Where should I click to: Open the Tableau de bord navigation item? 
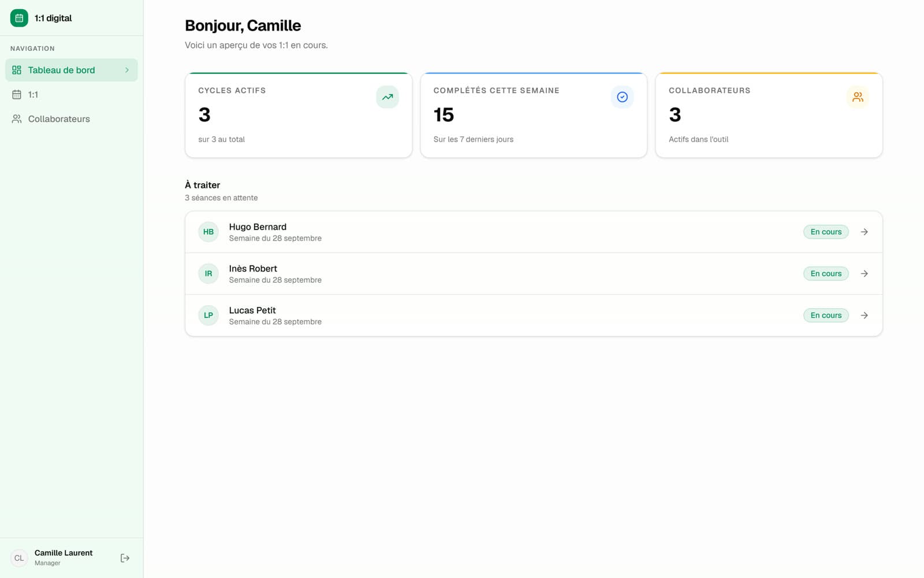point(72,70)
